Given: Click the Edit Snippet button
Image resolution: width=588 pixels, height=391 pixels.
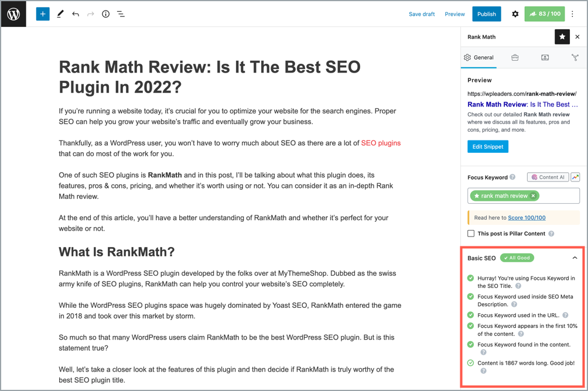Looking at the screenshot, I should pyautogui.click(x=487, y=146).
